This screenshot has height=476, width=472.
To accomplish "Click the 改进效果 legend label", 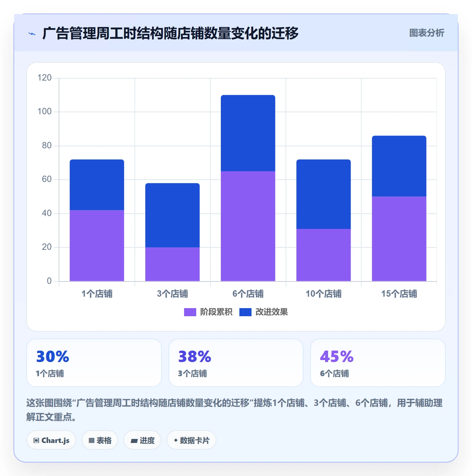I will coord(271,312).
